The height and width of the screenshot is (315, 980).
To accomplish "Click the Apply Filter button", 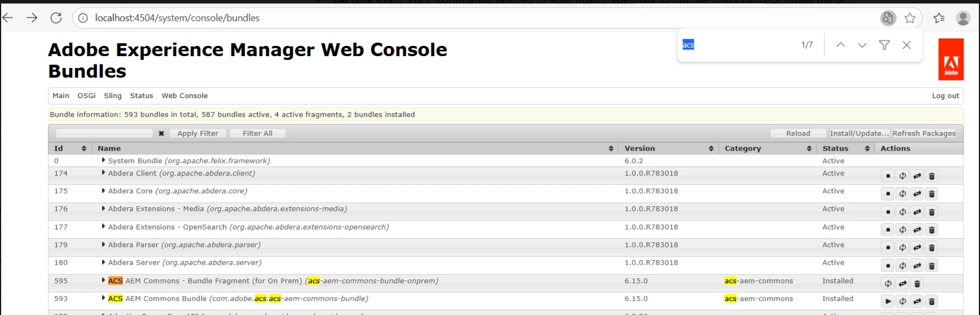I will point(197,134).
